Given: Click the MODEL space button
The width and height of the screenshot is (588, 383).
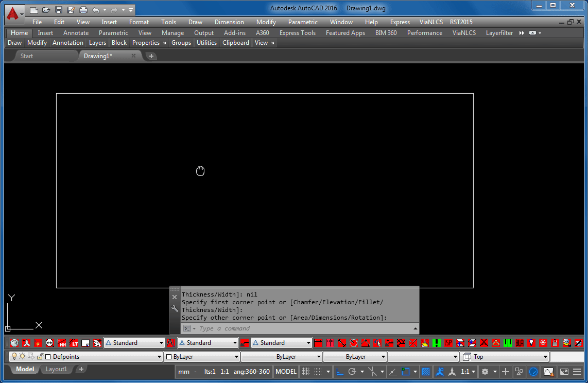Looking at the screenshot, I should 286,372.
